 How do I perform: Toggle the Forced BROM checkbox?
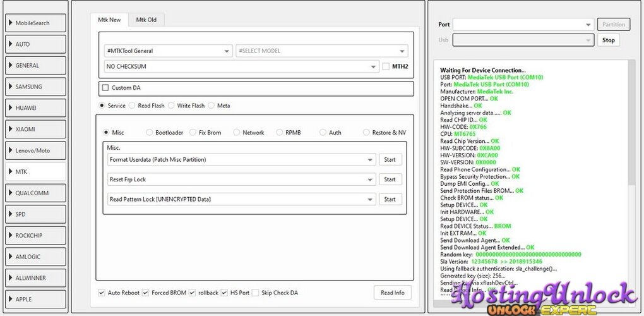click(145, 293)
